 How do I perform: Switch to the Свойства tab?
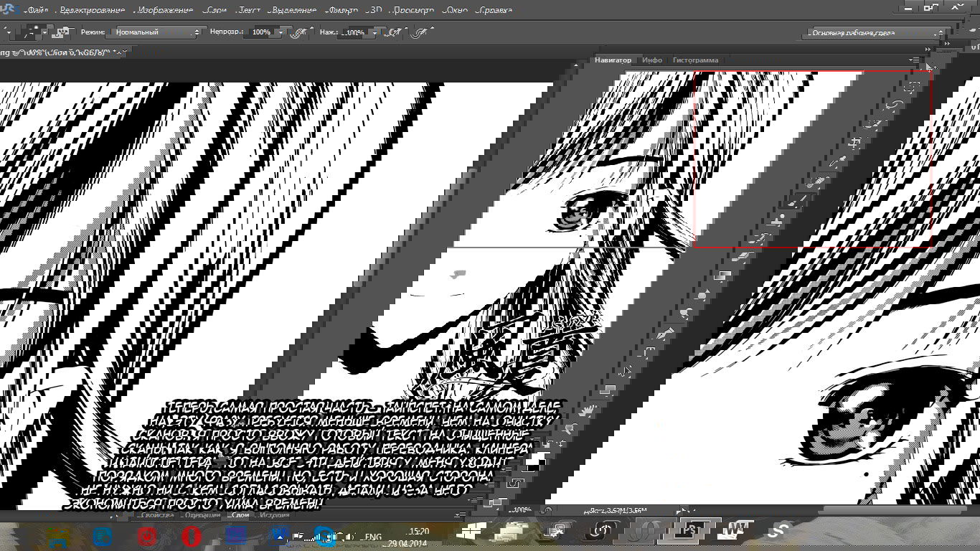point(158,515)
